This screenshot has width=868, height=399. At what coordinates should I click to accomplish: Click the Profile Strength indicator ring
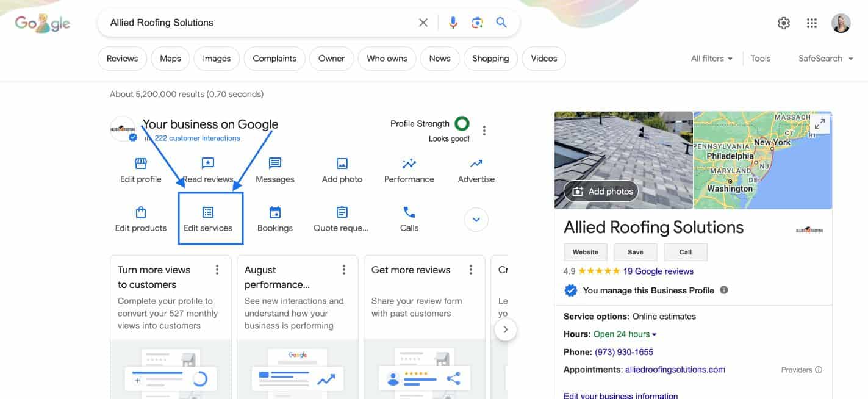click(x=462, y=124)
